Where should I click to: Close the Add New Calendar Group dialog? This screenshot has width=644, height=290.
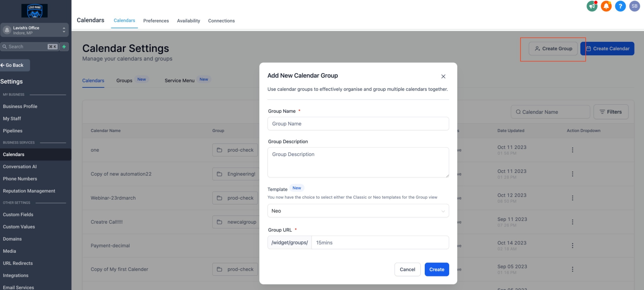tap(443, 76)
